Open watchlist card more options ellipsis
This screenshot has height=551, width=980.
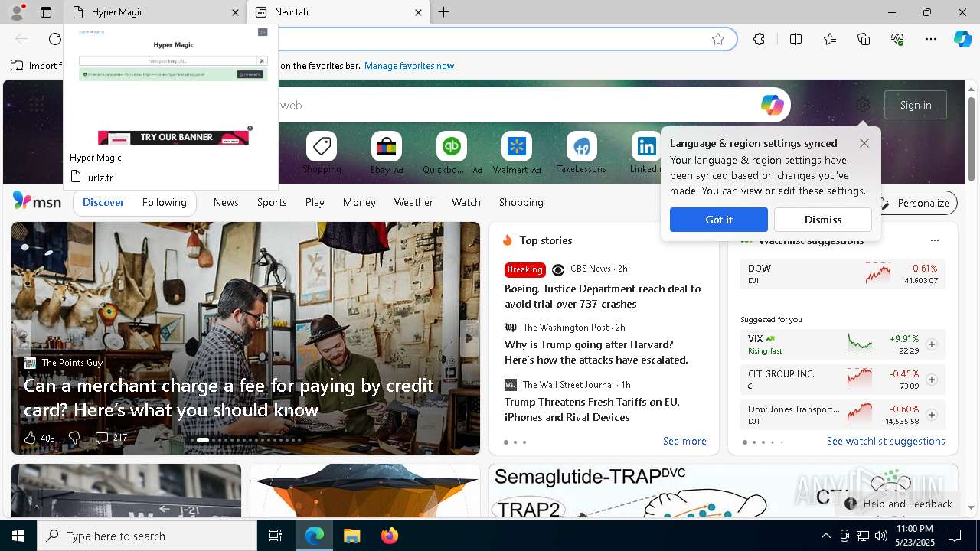pyautogui.click(x=935, y=240)
